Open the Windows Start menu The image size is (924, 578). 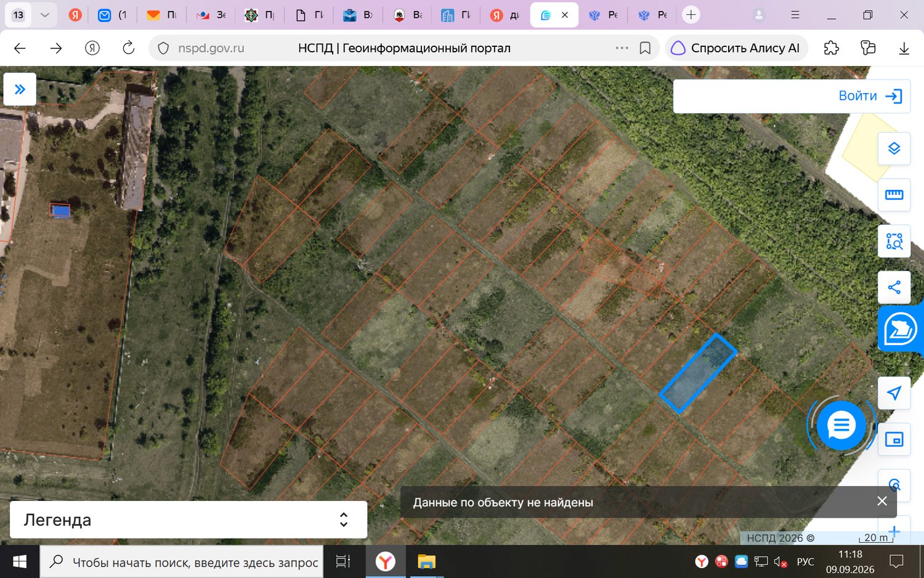(x=20, y=561)
